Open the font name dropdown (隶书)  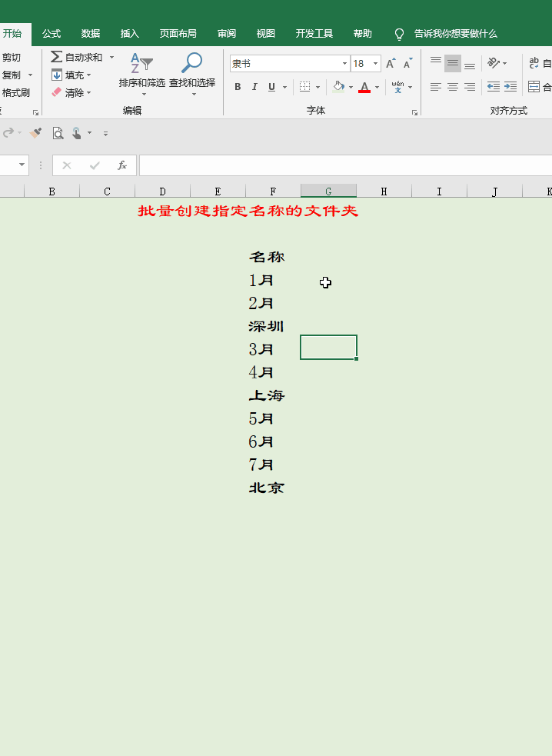[x=344, y=64]
